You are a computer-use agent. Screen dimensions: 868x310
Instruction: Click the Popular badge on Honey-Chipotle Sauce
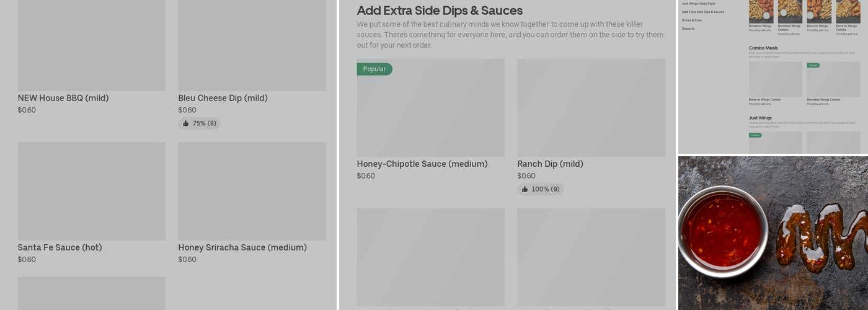coord(374,69)
